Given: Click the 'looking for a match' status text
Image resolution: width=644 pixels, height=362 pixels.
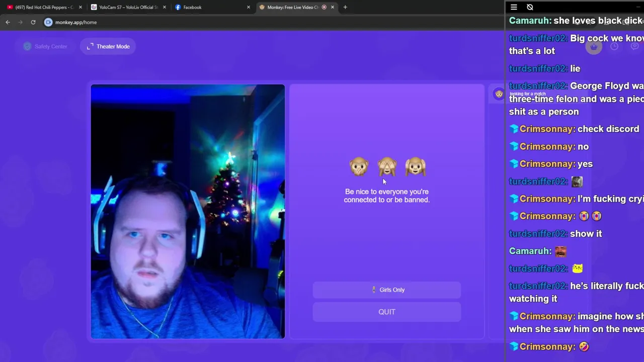Looking at the screenshot, I should point(528,94).
